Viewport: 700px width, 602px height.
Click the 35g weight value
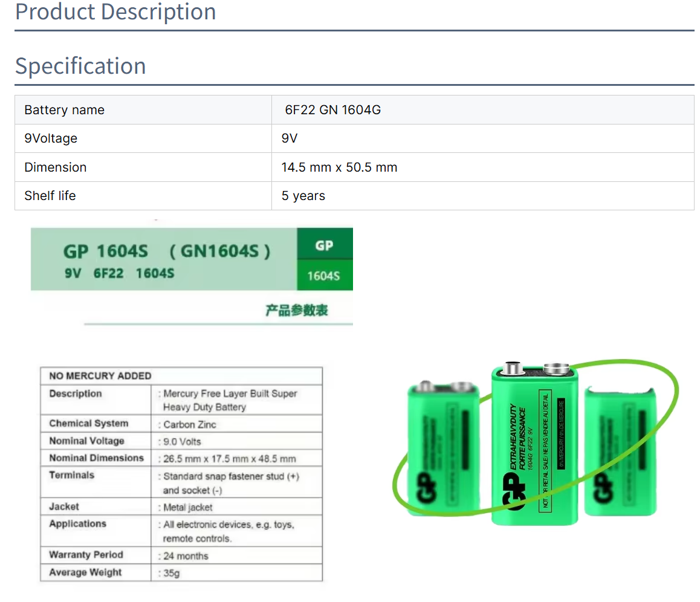pos(171,574)
